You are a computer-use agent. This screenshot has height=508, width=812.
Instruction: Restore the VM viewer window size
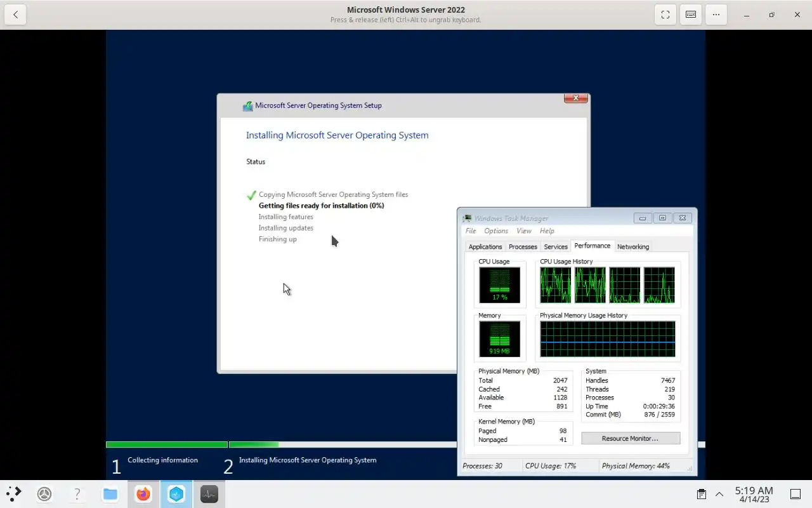[771, 15]
